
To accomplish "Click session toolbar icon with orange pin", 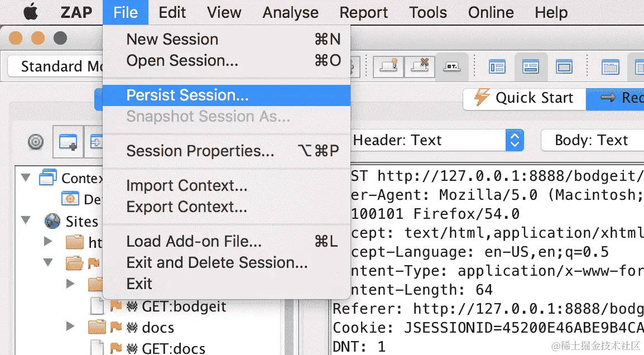I will pos(388,66).
